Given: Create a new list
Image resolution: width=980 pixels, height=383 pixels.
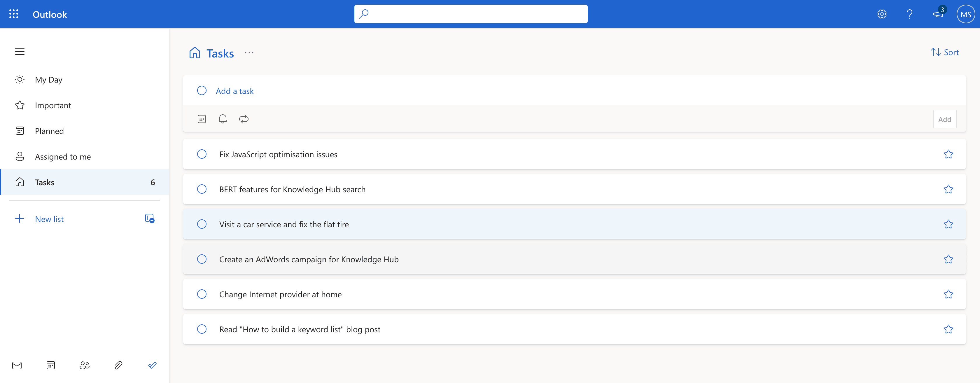Looking at the screenshot, I should click(x=49, y=219).
